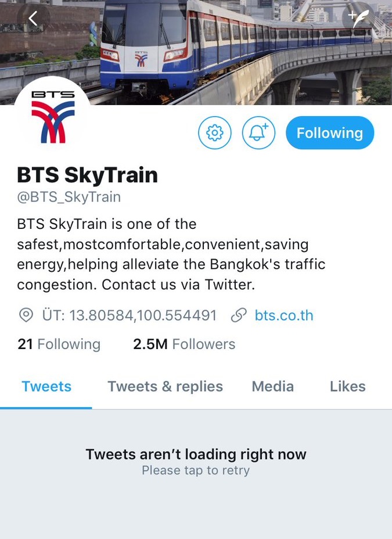This screenshot has height=539, width=392.
Task: Open the bts.co.th website link
Action: 284,315
